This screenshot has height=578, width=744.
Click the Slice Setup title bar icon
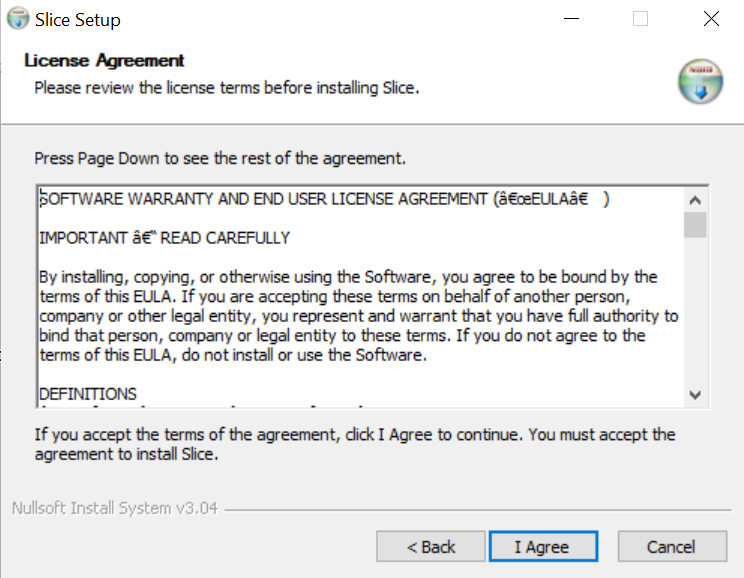point(18,19)
